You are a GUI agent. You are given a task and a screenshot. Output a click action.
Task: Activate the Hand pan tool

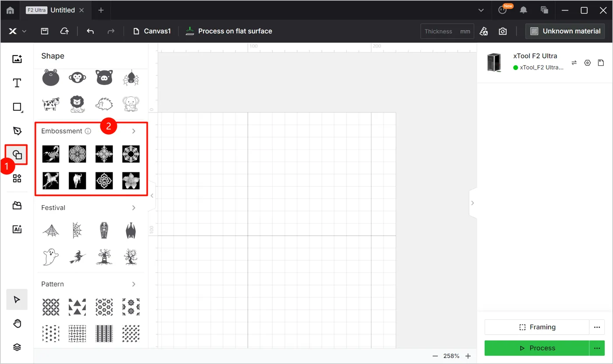point(17,323)
